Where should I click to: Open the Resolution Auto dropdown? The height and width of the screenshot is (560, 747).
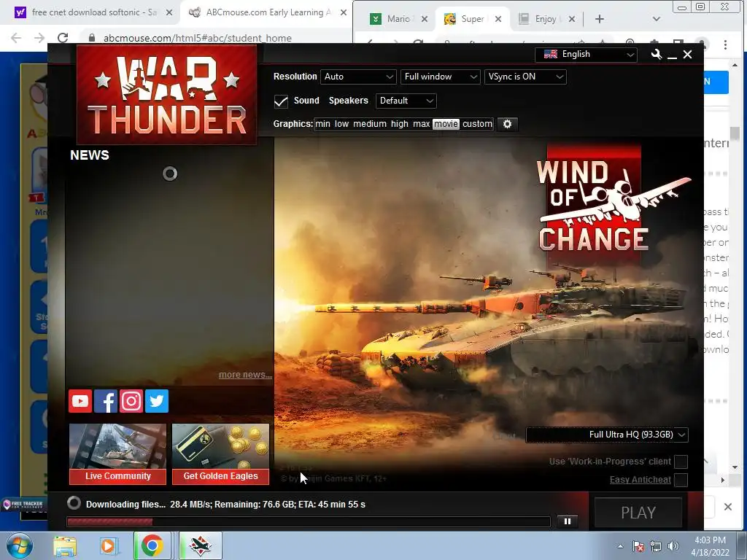click(x=358, y=77)
